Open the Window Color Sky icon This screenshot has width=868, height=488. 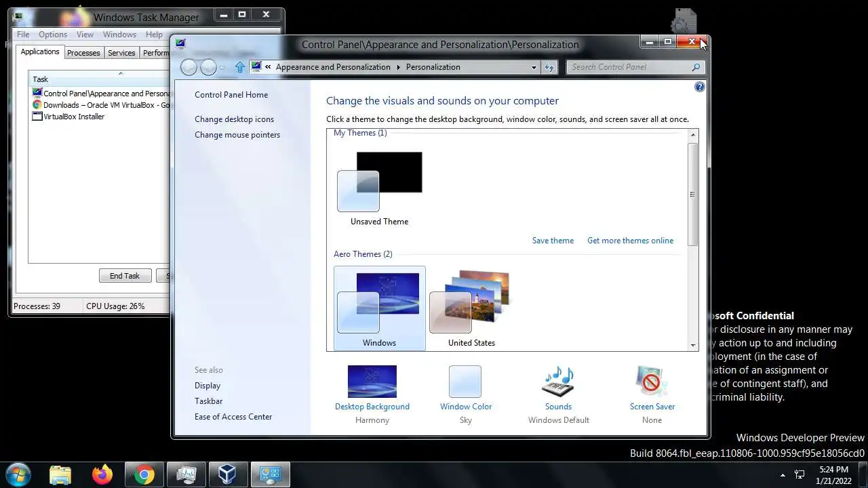click(x=465, y=382)
